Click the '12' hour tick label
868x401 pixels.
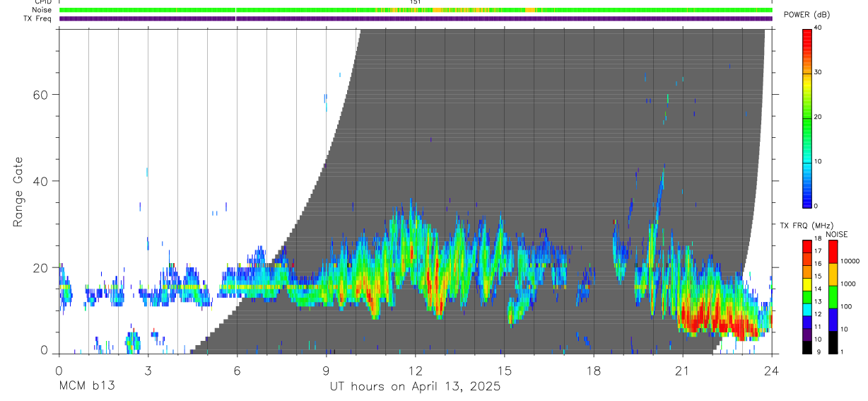(x=415, y=371)
